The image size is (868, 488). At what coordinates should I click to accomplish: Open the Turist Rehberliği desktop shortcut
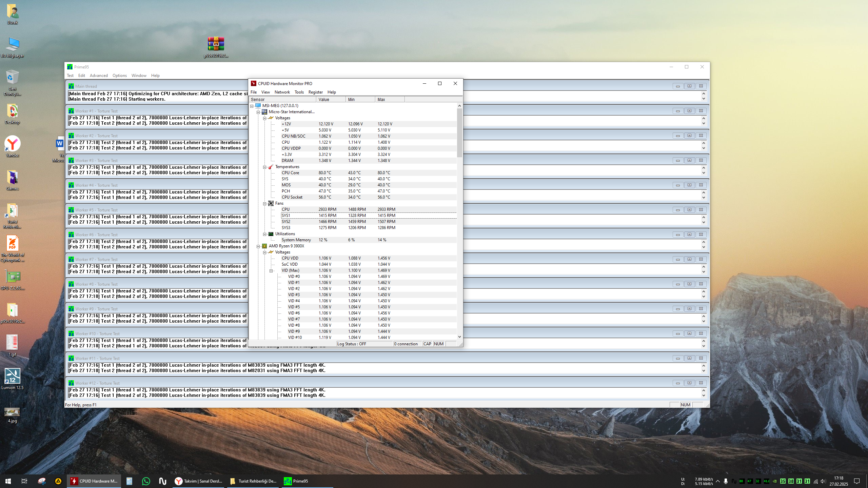click(x=13, y=216)
